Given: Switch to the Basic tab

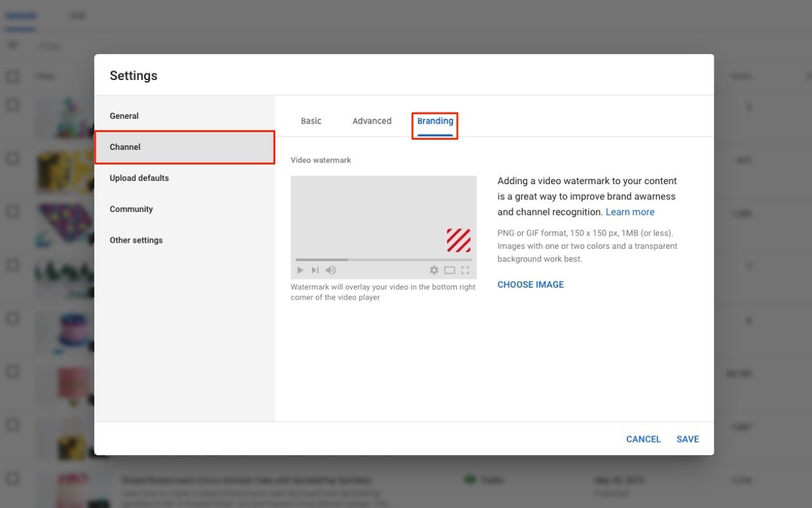Looking at the screenshot, I should point(311,121).
